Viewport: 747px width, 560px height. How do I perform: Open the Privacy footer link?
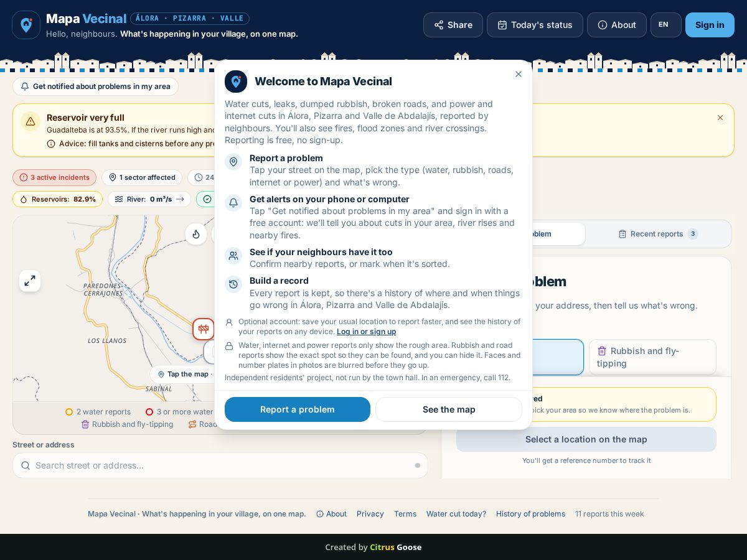pos(370,514)
